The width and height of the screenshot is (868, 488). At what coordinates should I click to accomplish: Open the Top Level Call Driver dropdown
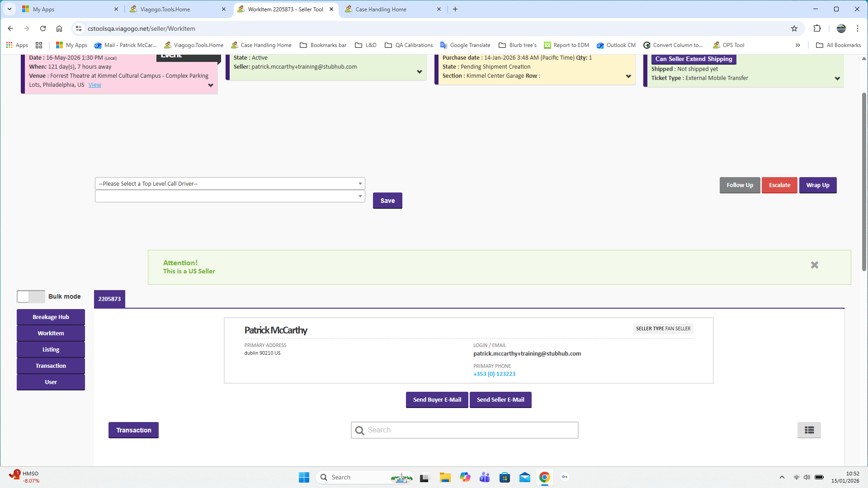230,183
